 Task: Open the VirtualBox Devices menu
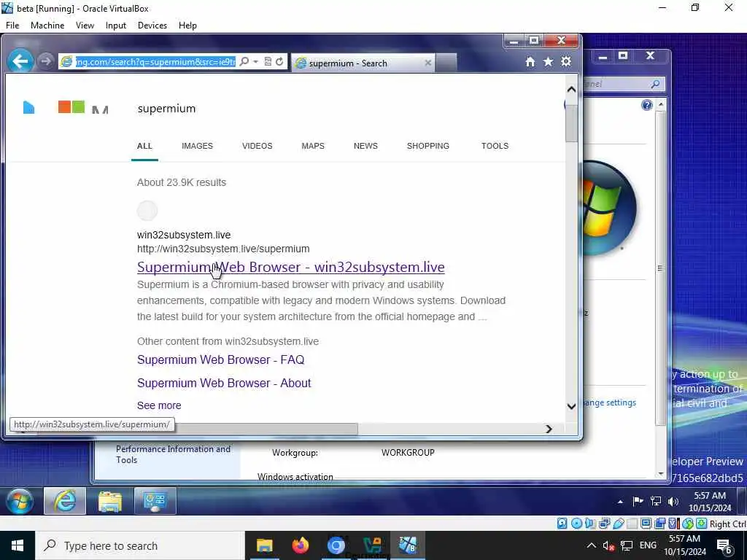point(152,26)
